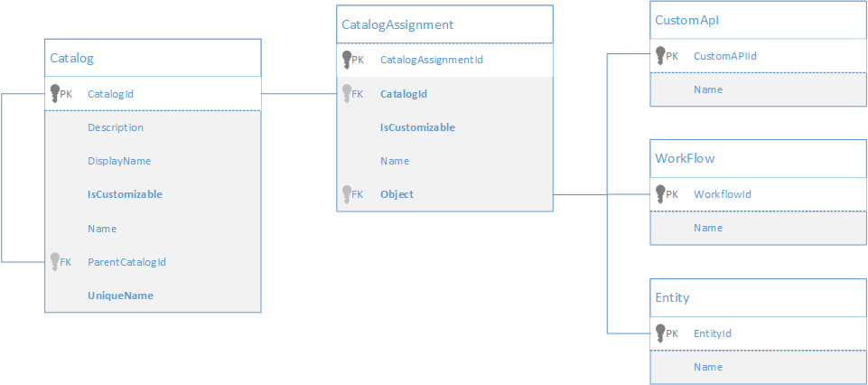
Task: Click the CustomAPIId primary key icon
Action: [x=660, y=55]
